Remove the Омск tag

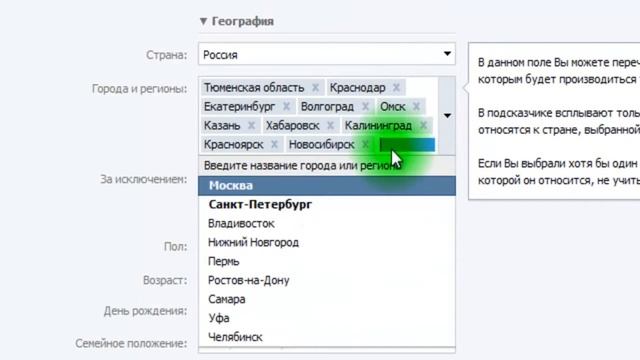(x=416, y=107)
